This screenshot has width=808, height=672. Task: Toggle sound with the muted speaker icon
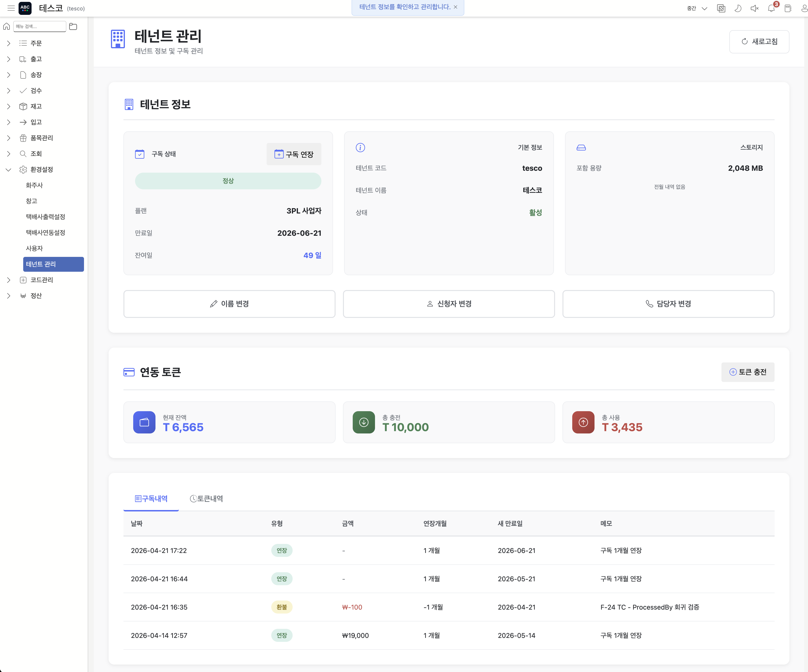754,8
